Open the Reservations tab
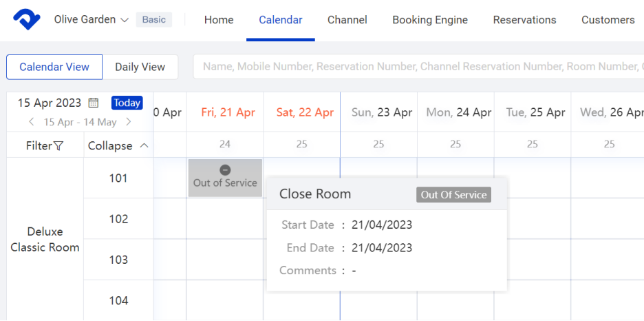Viewport: 644px width, 321px height. [x=524, y=20]
